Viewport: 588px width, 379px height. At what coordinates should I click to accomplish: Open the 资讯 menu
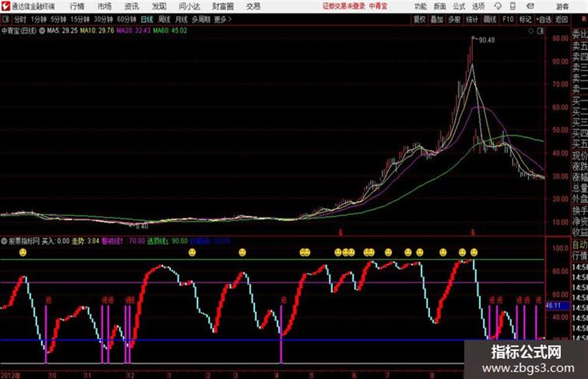click(x=132, y=6)
